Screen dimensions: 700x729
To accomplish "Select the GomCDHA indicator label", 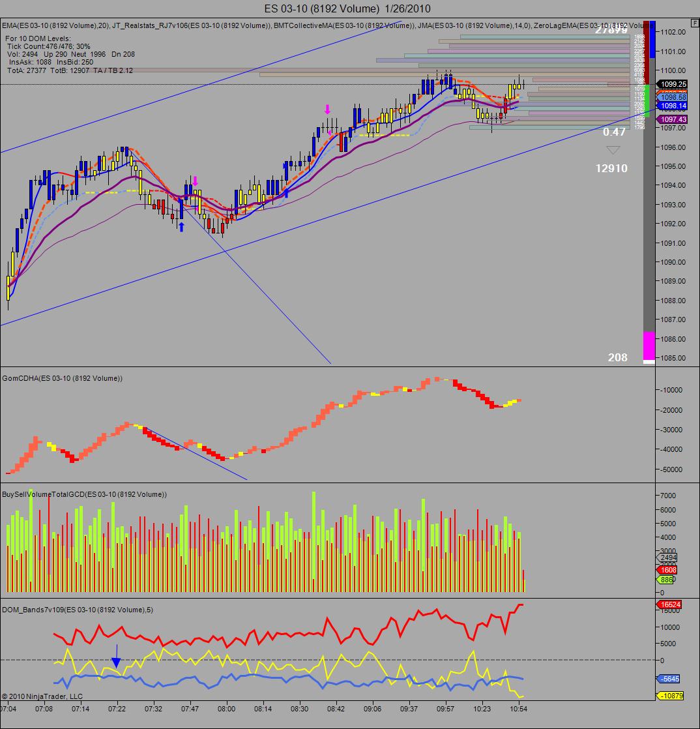I will point(63,378).
